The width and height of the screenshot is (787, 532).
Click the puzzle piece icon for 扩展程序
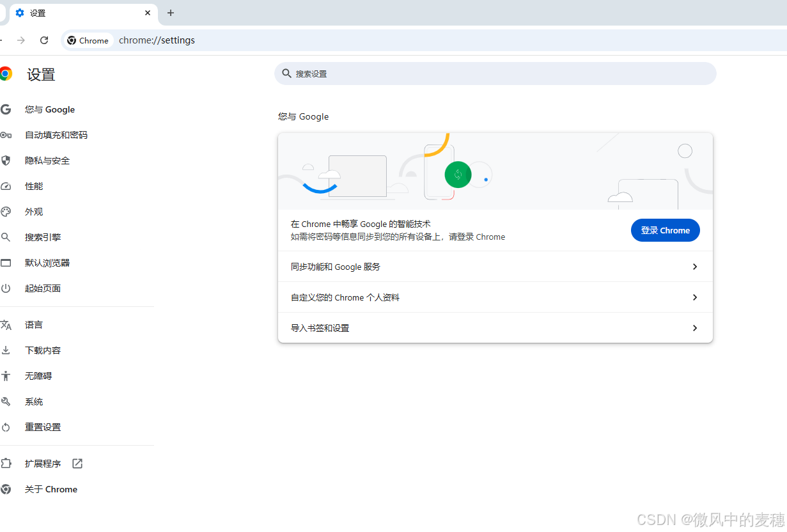(x=6, y=464)
